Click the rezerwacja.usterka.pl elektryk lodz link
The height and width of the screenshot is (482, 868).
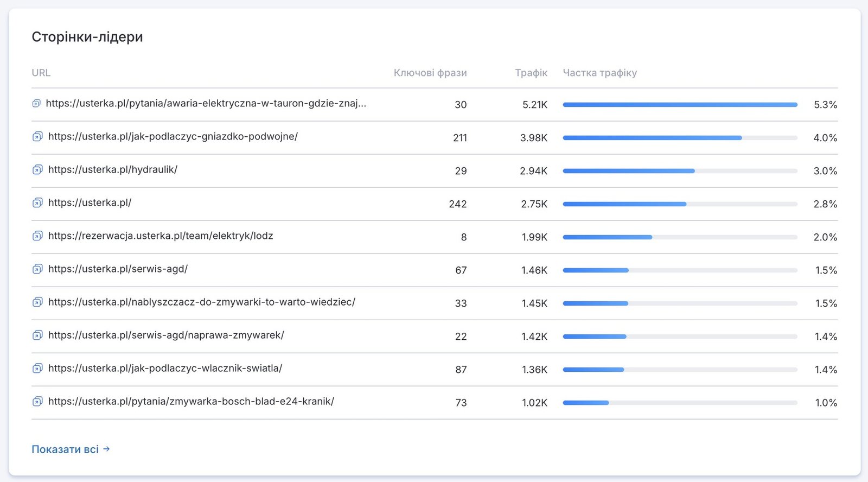161,236
